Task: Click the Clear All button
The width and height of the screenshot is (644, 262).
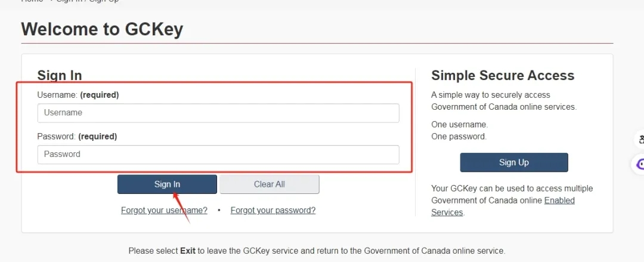Action: [x=270, y=184]
